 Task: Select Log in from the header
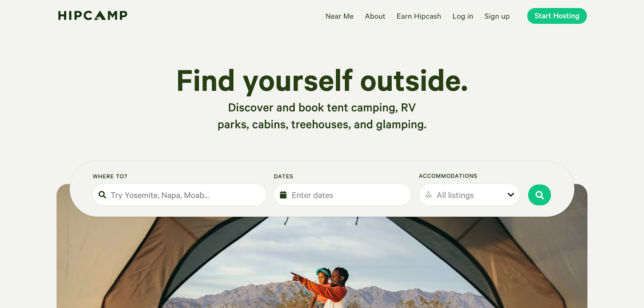pos(462,16)
